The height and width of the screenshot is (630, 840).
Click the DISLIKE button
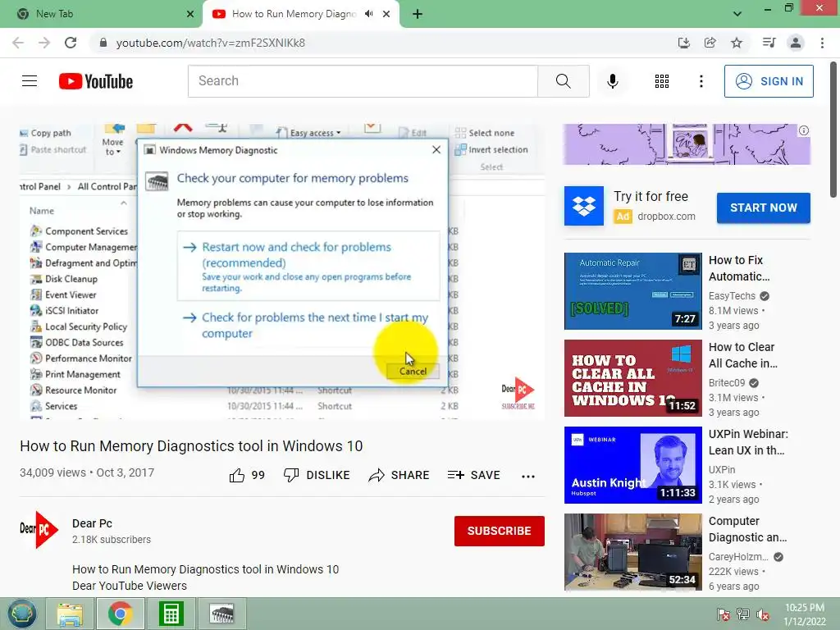(x=317, y=475)
